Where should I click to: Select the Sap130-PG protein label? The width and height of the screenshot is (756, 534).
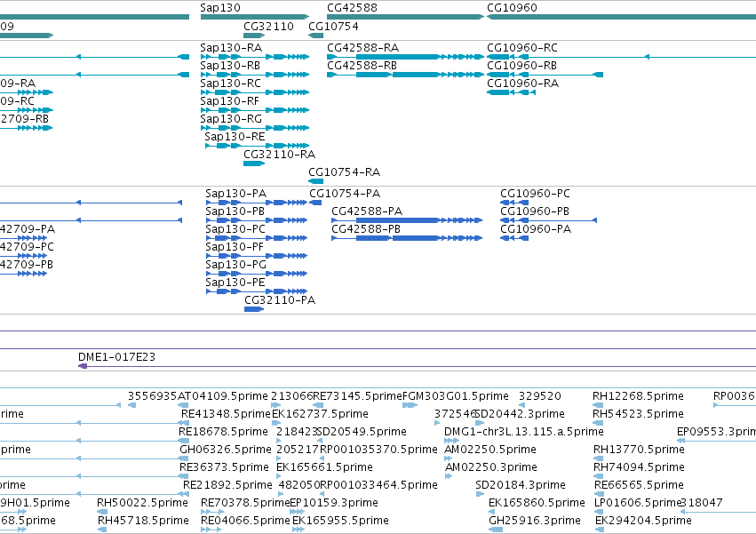(235, 265)
